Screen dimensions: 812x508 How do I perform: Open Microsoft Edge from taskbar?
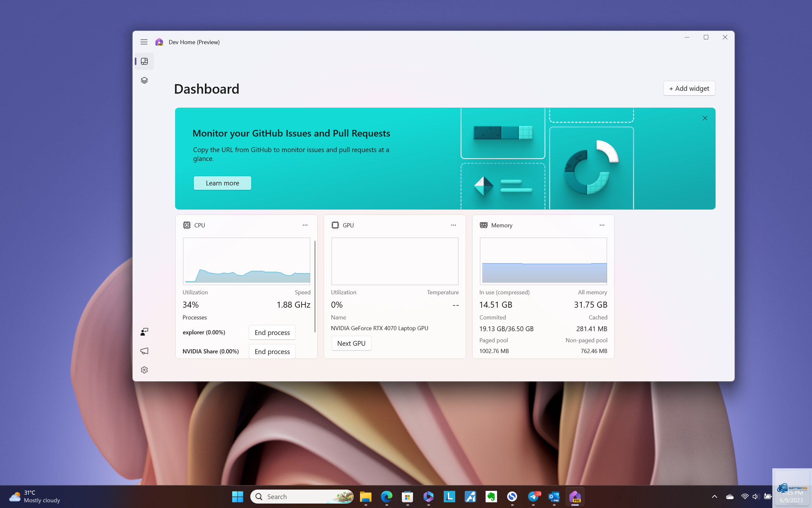click(387, 497)
